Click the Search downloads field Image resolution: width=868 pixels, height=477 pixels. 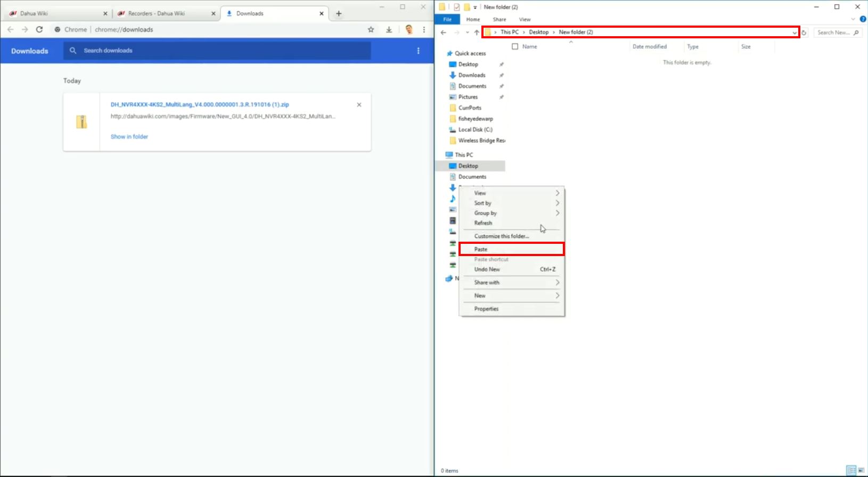(x=217, y=51)
